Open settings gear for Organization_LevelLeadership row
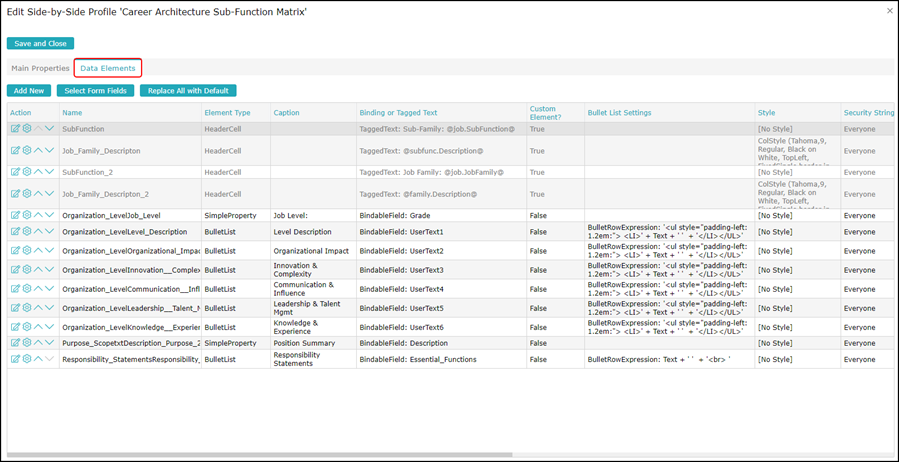This screenshot has height=462, width=899. 27,308
